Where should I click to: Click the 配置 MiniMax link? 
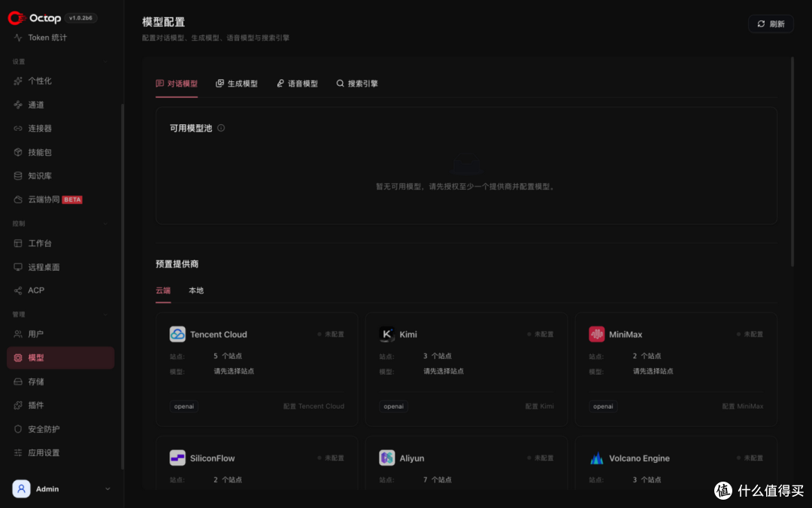click(743, 406)
